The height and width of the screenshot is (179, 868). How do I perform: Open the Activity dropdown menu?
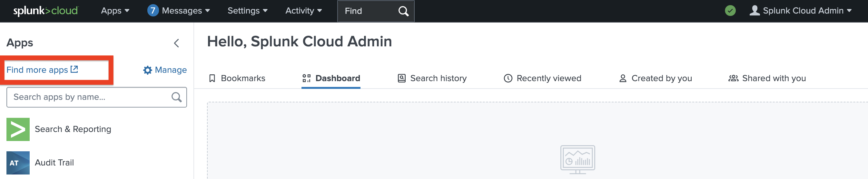[x=303, y=11]
